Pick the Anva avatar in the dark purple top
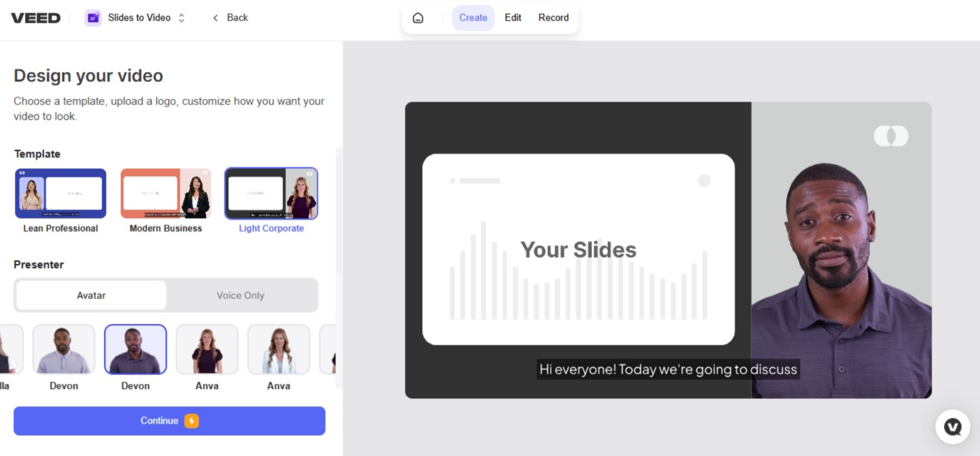The height and width of the screenshot is (456, 980). [x=207, y=349]
